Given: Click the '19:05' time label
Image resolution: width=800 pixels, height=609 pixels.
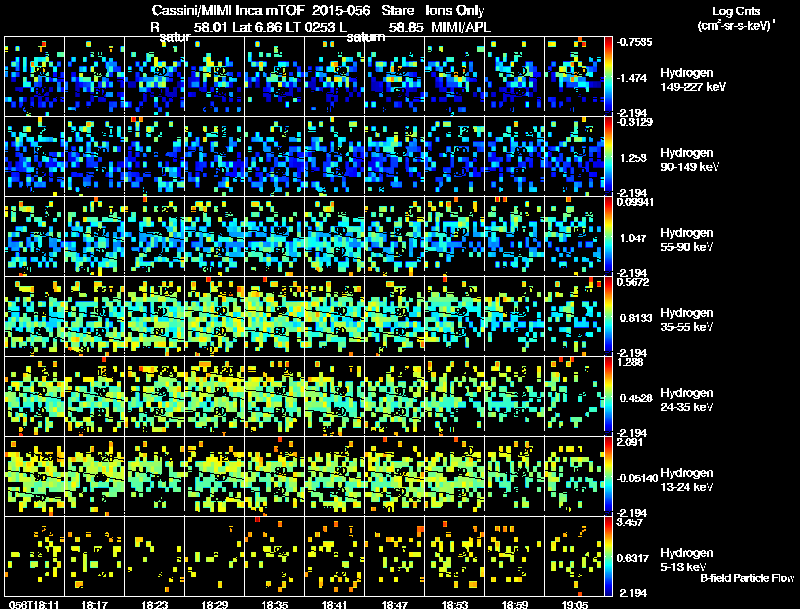Looking at the screenshot, I should pos(574,604).
